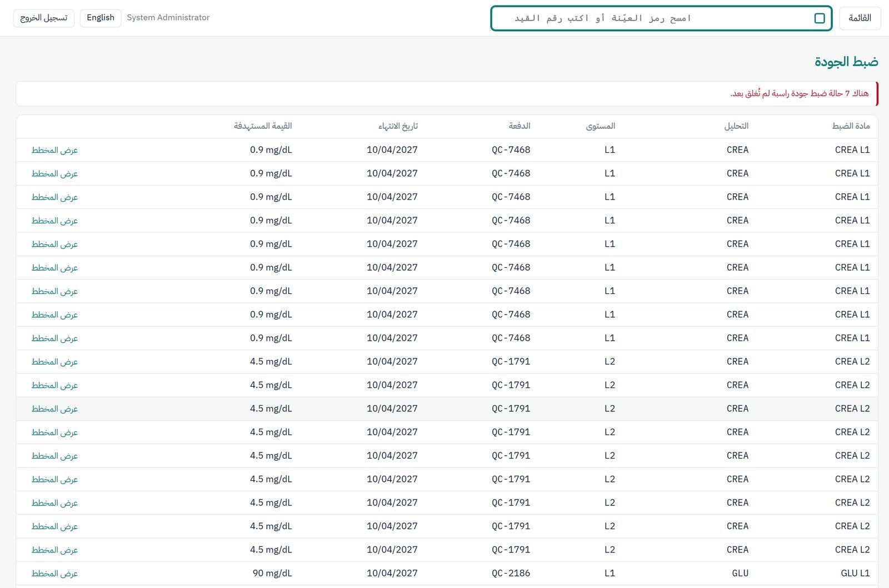Click the القيمة المستهدفة column header
Image resolution: width=889 pixels, height=588 pixels.
[263, 126]
